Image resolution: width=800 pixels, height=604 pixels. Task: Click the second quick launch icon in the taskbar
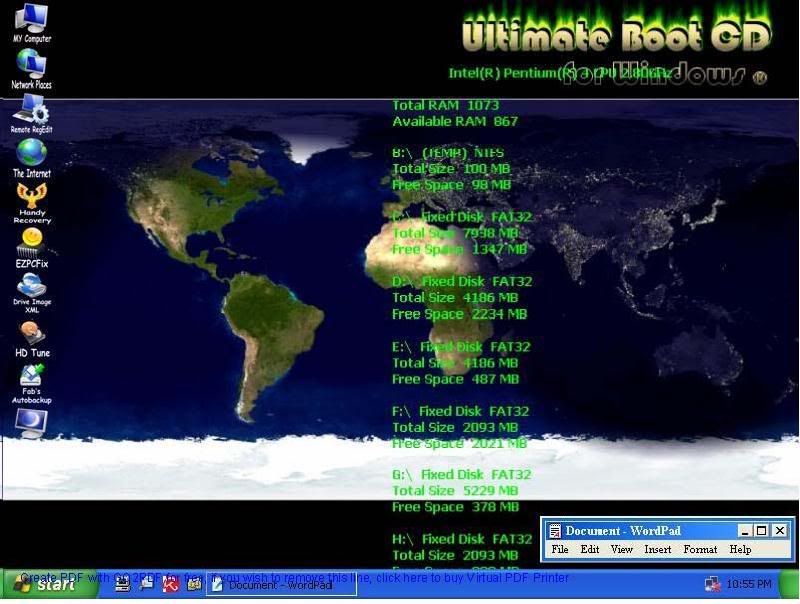pyautogui.click(x=146, y=584)
